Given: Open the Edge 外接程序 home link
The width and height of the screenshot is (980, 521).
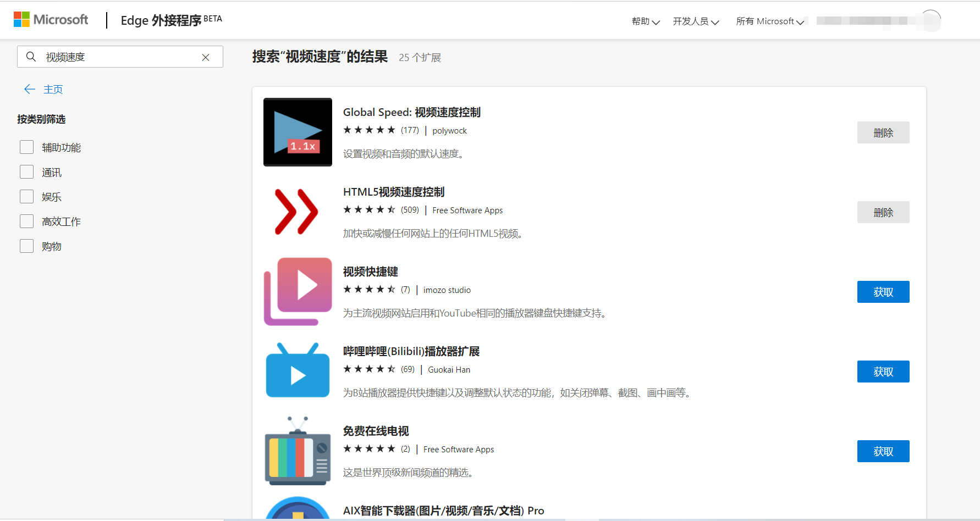Looking at the screenshot, I should click(171, 20).
